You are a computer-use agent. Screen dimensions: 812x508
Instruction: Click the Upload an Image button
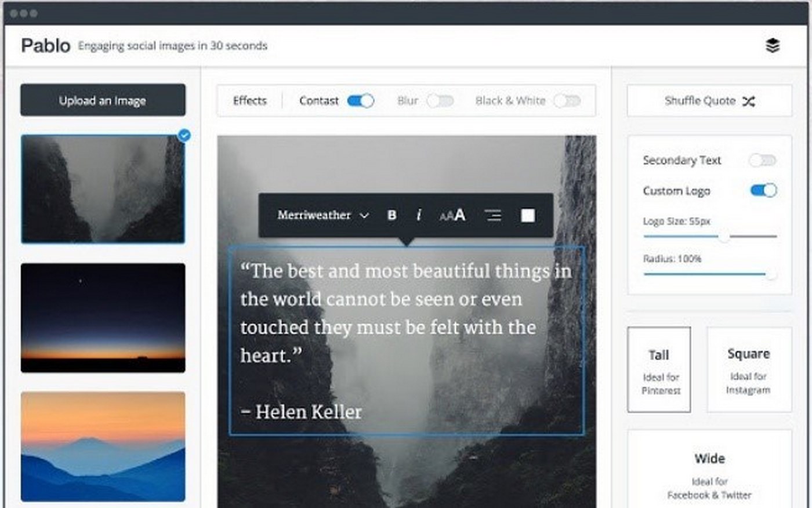point(103,100)
